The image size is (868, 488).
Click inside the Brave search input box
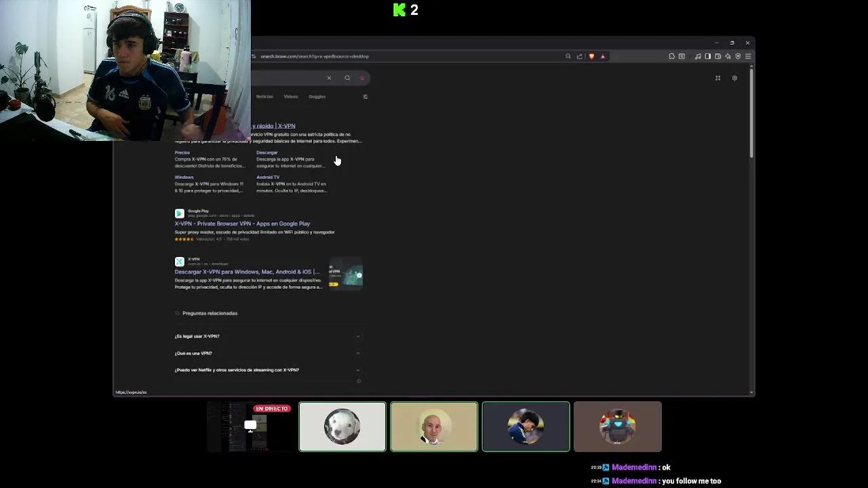point(288,78)
